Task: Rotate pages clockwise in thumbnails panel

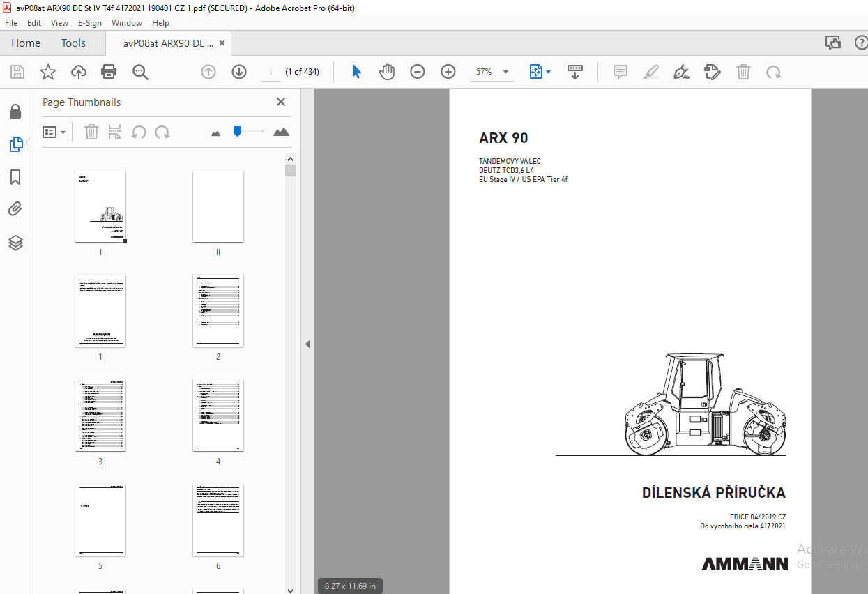Action: pos(162,132)
